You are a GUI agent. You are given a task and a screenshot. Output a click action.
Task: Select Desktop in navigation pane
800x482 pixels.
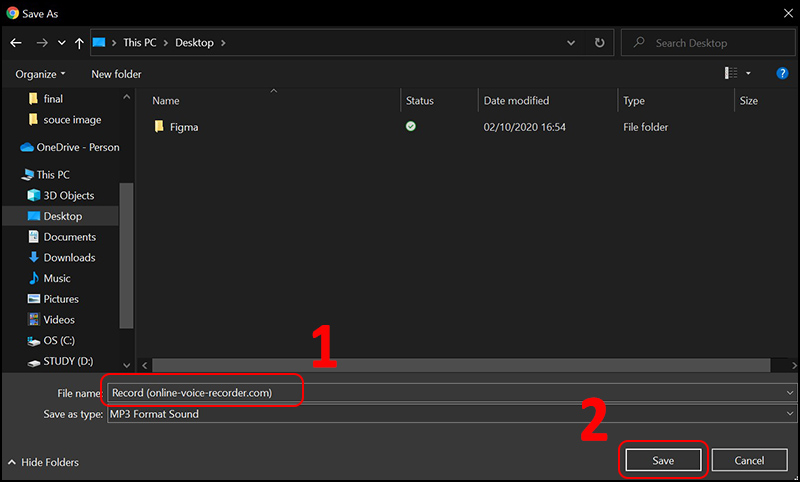62,216
